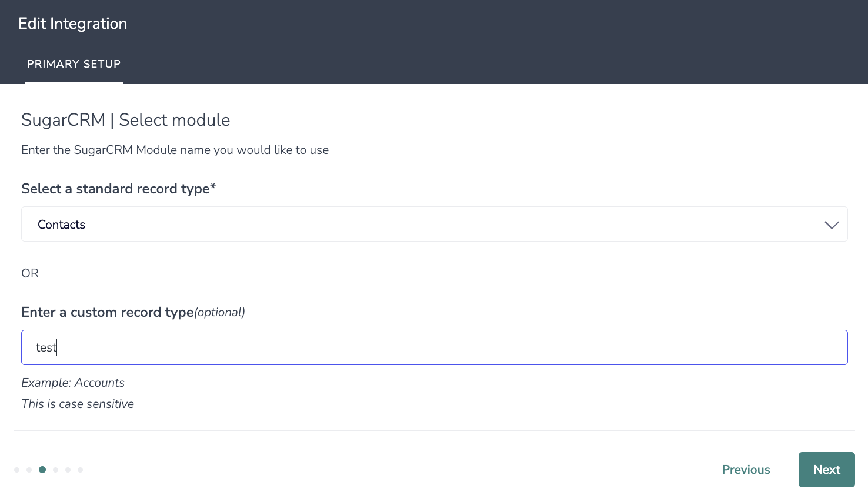Click the custom record type input field

click(434, 347)
